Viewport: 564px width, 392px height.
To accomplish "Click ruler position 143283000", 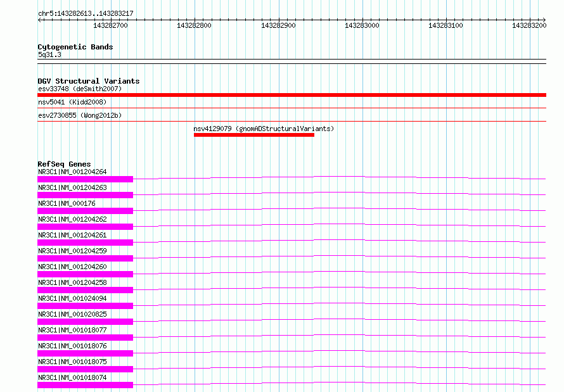I will pyautogui.click(x=362, y=25).
